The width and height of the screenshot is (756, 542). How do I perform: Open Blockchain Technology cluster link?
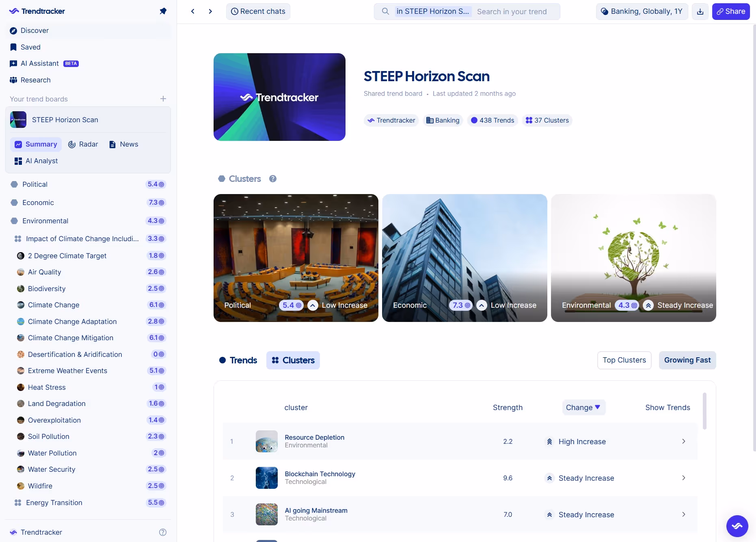[x=320, y=474]
